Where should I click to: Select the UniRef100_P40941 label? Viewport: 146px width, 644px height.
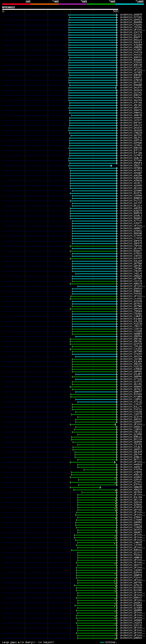pos(131,98)
